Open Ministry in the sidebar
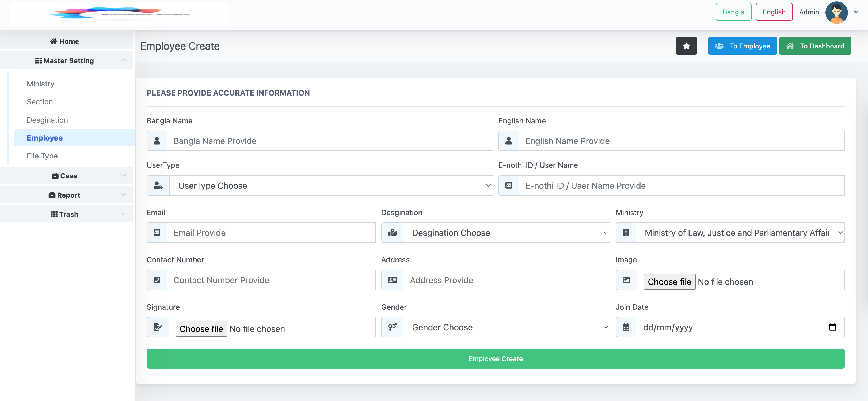This screenshot has height=401, width=868. tap(40, 84)
